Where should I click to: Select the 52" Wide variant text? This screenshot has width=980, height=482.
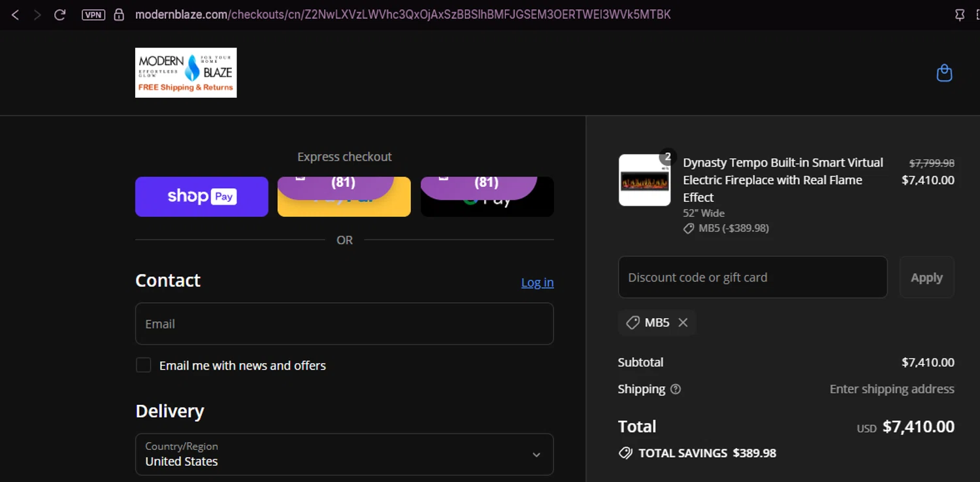(704, 213)
